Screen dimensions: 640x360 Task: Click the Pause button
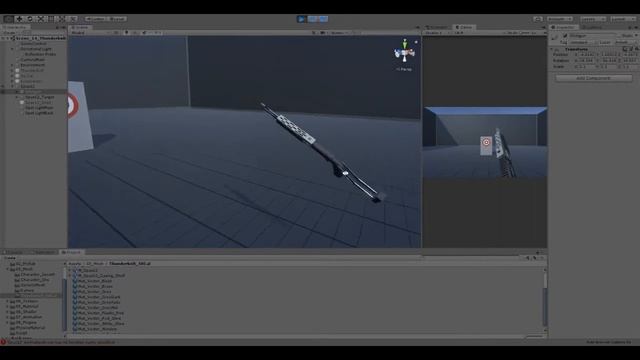click(x=312, y=19)
